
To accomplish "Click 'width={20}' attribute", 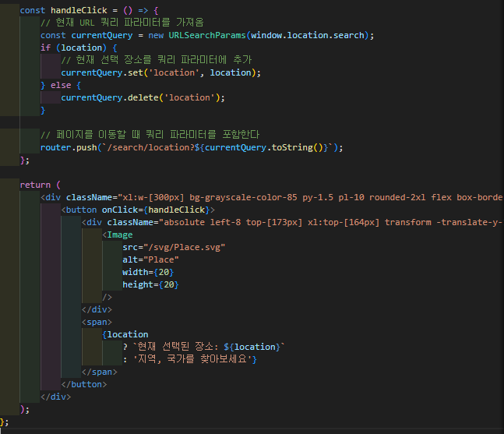I will (148, 272).
